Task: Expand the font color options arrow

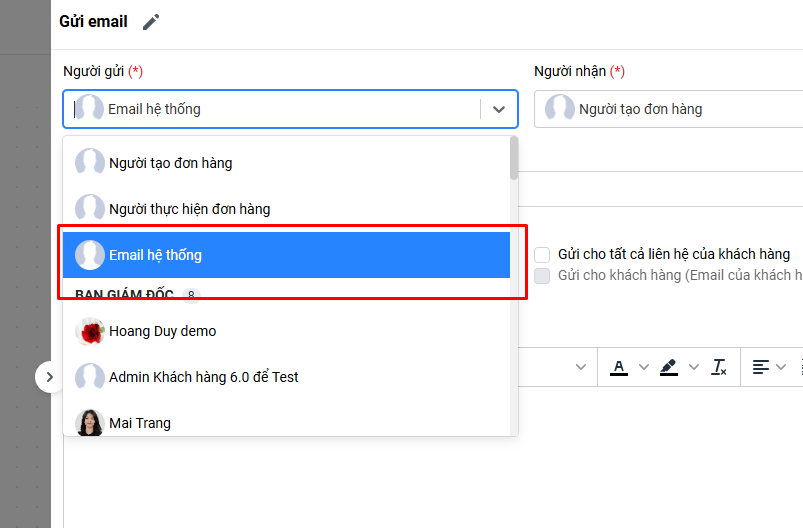Action: (x=643, y=367)
